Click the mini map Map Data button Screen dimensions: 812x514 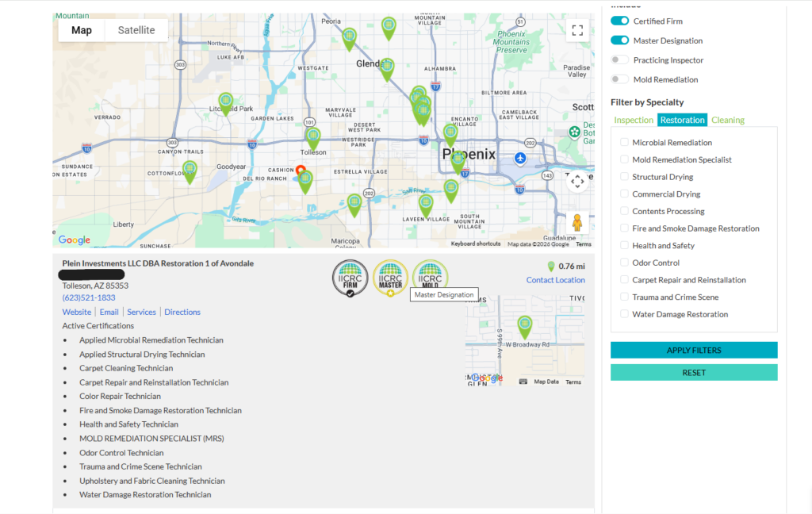tap(546, 382)
